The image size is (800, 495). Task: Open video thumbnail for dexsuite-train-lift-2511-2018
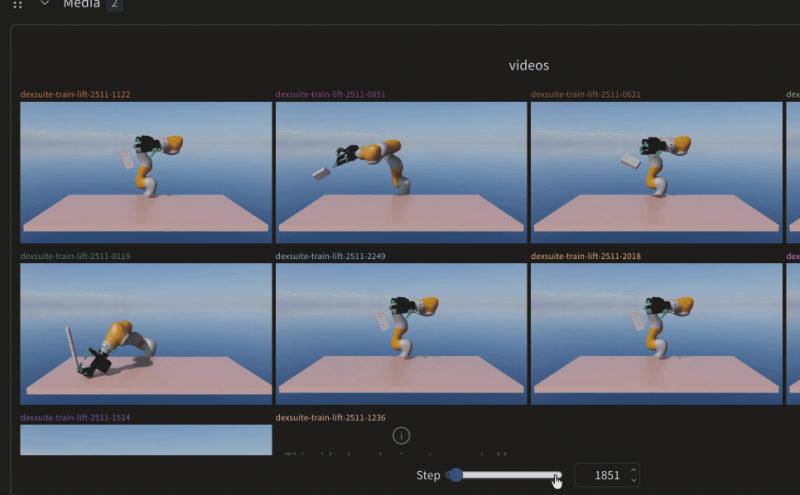pyautogui.click(x=656, y=334)
